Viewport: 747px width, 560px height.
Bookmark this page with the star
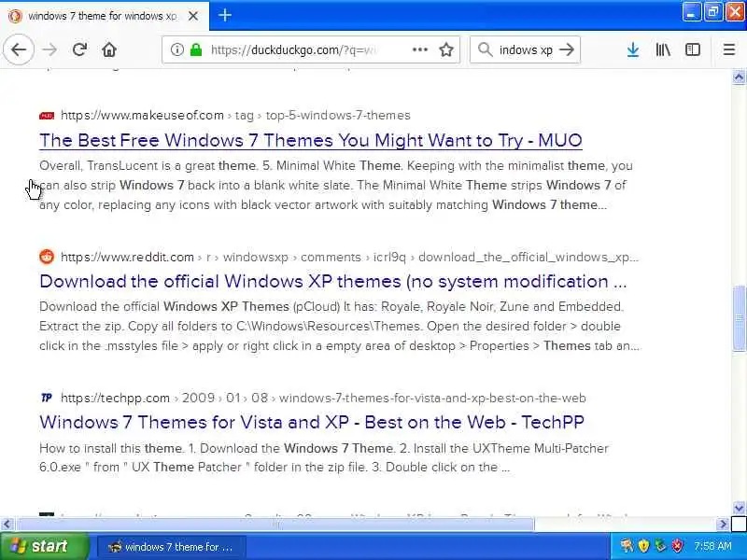446,49
